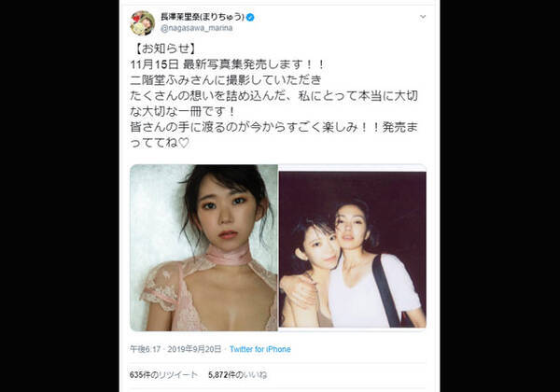This screenshot has height=392, width=560.
Task: Click the blue verified badge
Action: click(250, 17)
